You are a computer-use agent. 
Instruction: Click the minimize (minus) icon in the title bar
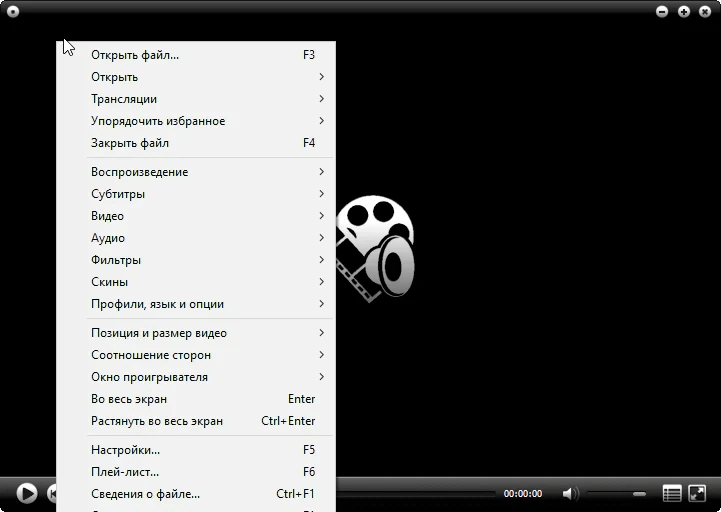[662, 12]
